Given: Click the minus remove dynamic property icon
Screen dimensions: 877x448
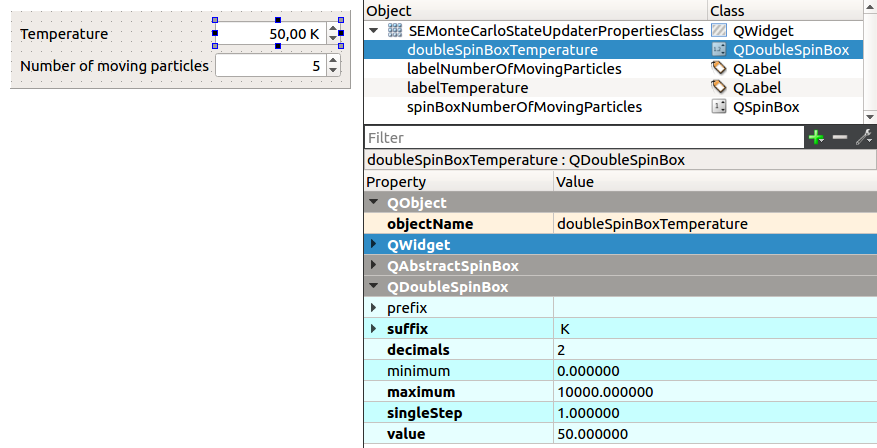Looking at the screenshot, I should (840, 138).
